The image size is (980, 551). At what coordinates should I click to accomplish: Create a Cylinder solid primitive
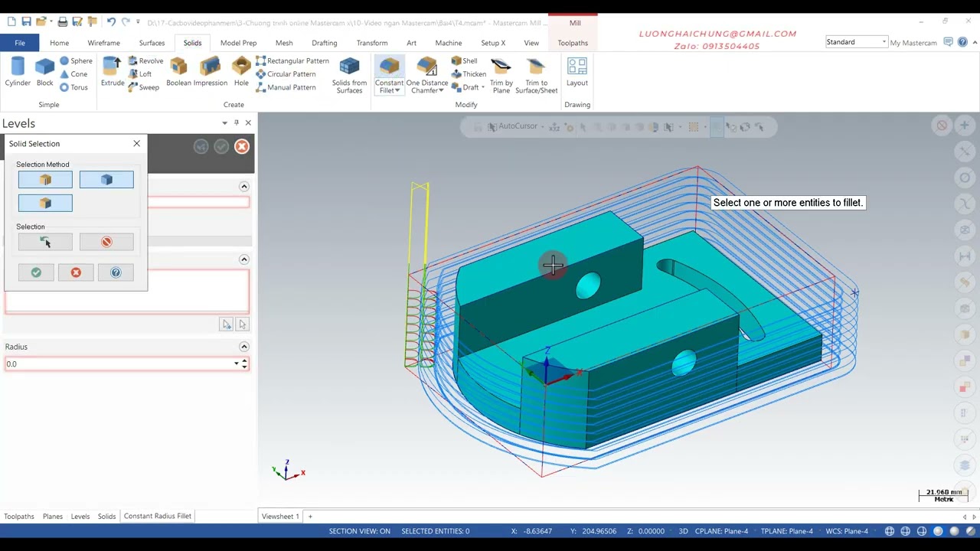tap(17, 72)
